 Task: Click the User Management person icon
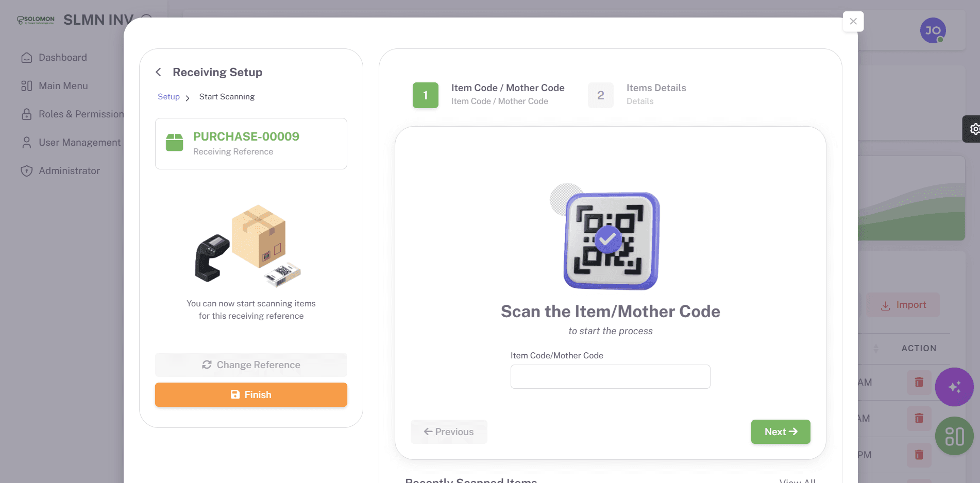(27, 143)
